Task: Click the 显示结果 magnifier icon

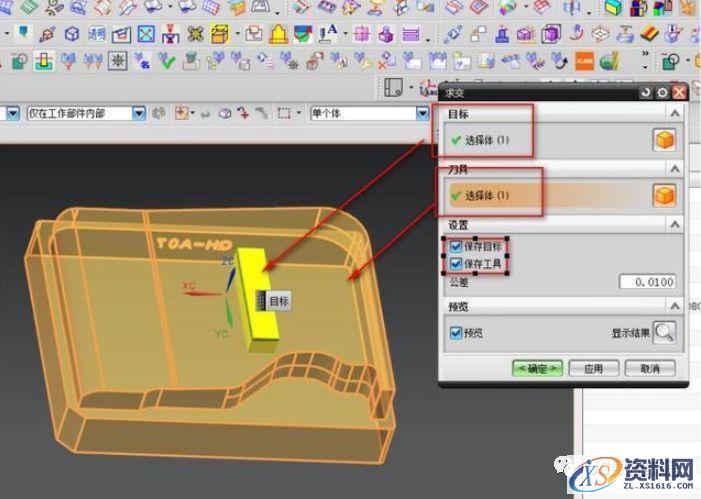Action: pyautogui.click(x=664, y=333)
